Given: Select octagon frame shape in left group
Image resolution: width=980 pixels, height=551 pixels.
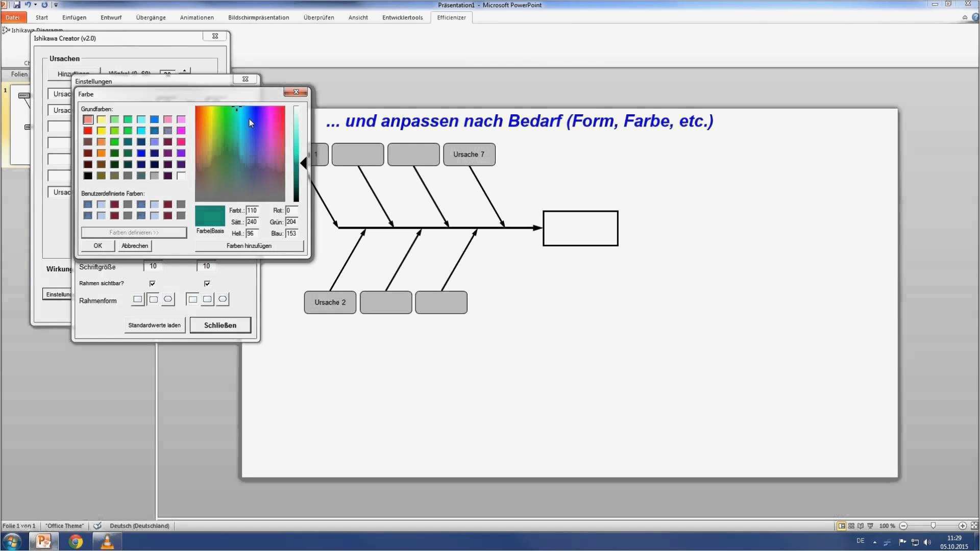Looking at the screenshot, I should [168, 299].
